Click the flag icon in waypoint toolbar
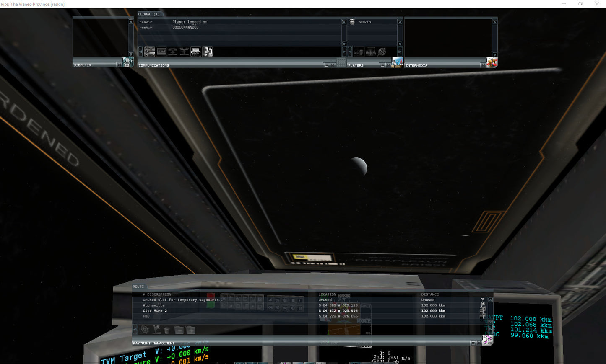The image size is (606, 364). pyautogui.click(x=156, y=330)
